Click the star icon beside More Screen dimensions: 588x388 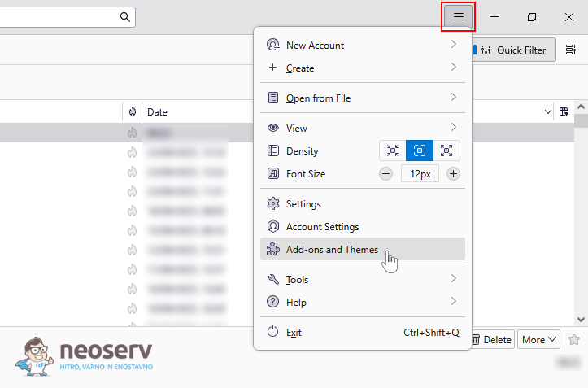[574, 339]
